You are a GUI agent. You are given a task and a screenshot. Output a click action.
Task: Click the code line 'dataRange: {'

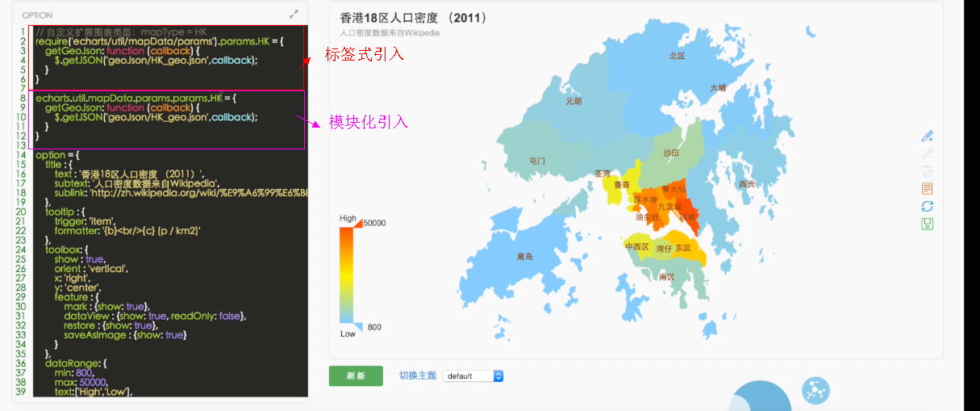click(74, 363)
